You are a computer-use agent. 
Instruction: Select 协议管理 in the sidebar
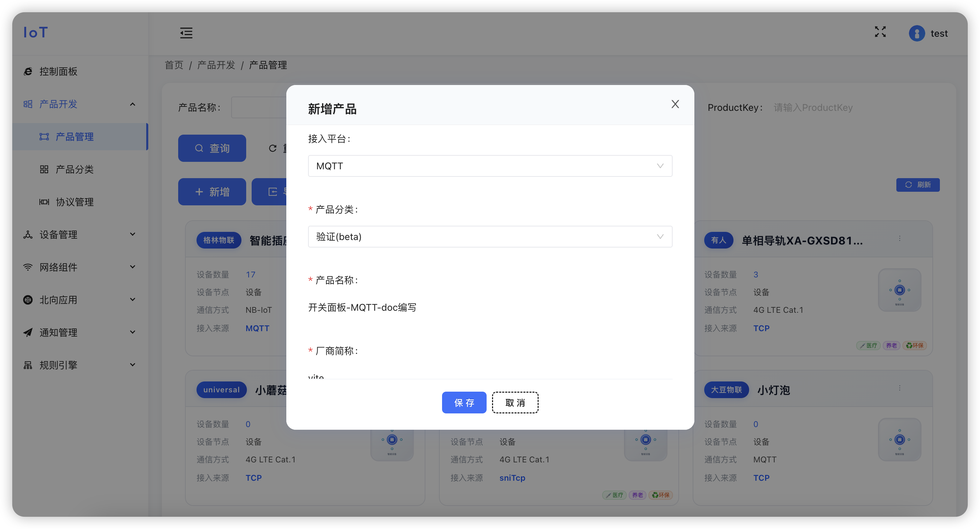(74, 202)
